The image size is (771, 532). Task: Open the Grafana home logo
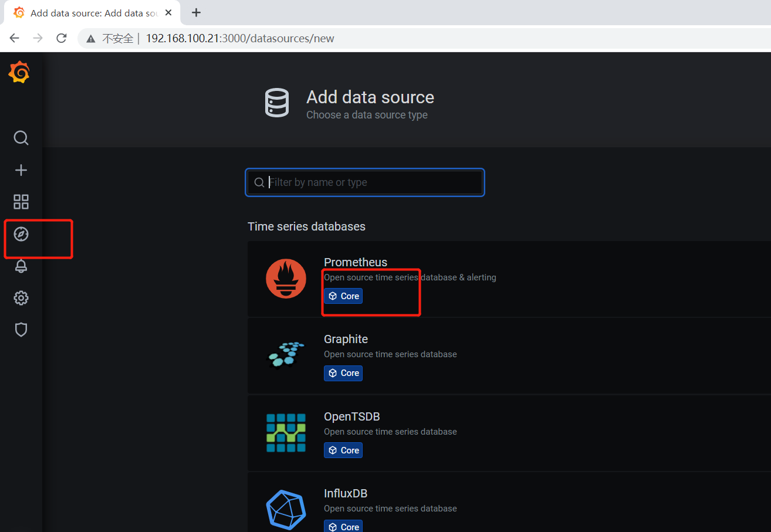19,72
